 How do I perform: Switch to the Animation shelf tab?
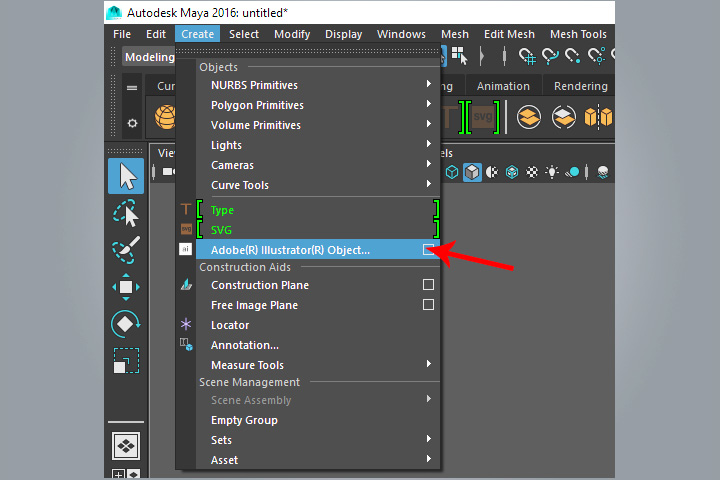503,86
